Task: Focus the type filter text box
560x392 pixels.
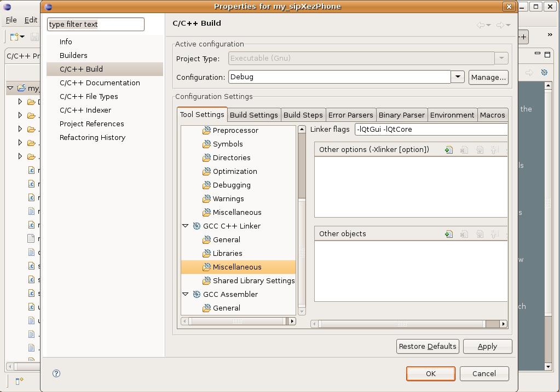Action: 96,24
